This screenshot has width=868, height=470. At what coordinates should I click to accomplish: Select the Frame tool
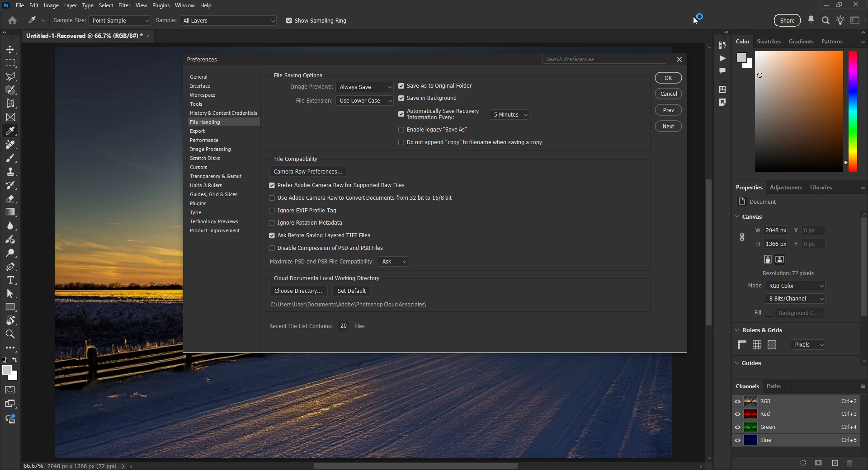tap(10, 117)
